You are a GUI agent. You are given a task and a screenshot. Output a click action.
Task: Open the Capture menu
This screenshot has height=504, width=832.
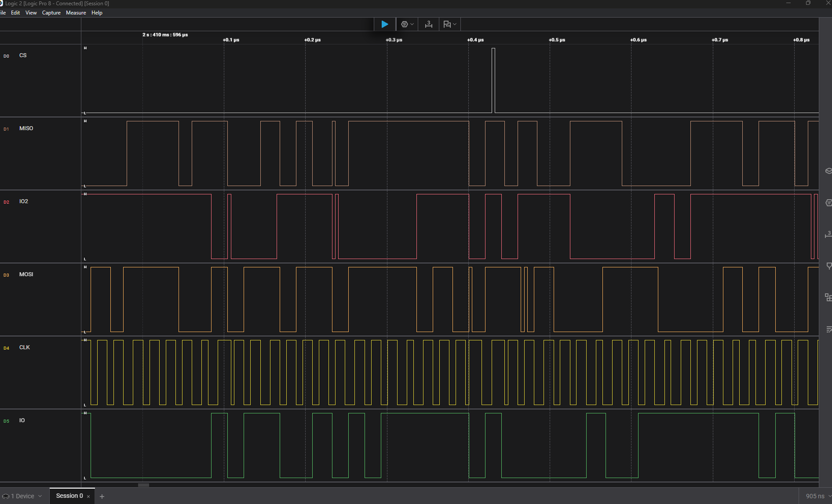(51, 13)
